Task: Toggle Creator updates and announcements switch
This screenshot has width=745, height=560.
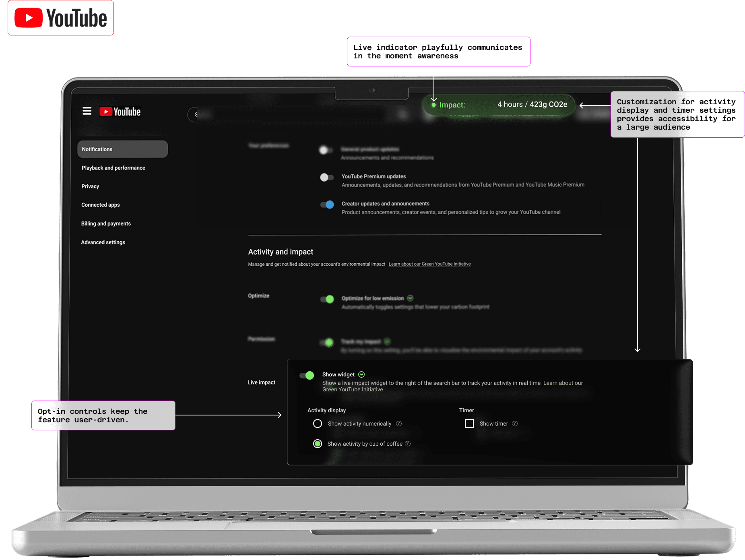Action: (327, 205)
